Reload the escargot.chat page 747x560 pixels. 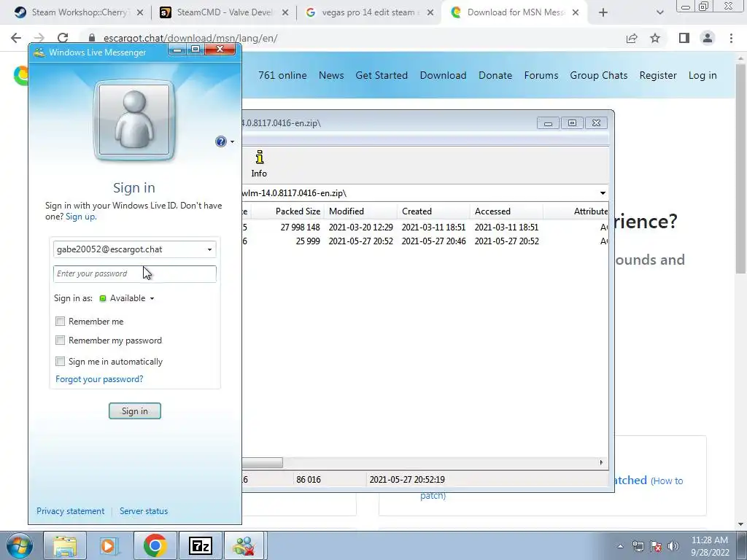click(63, 38)
